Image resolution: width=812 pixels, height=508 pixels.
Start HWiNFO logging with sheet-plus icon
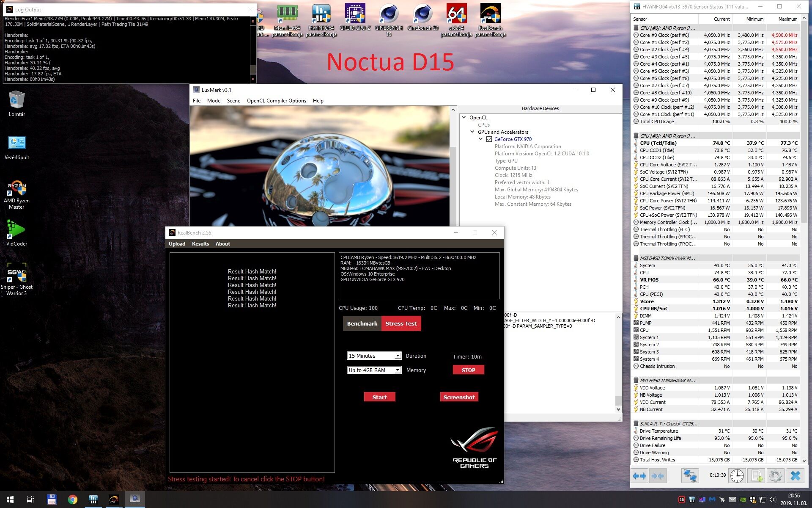(756, 476)
